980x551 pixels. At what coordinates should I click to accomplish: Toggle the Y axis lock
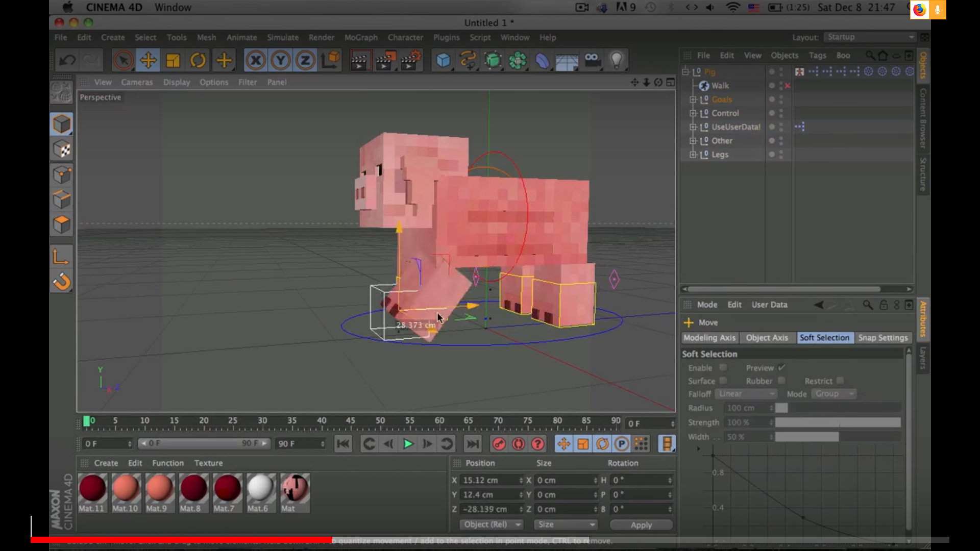(x=280, y=61)
